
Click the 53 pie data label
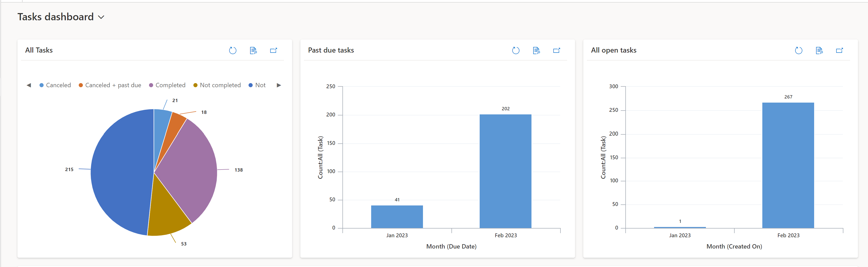pyautogui.click(x=184, y=244)
